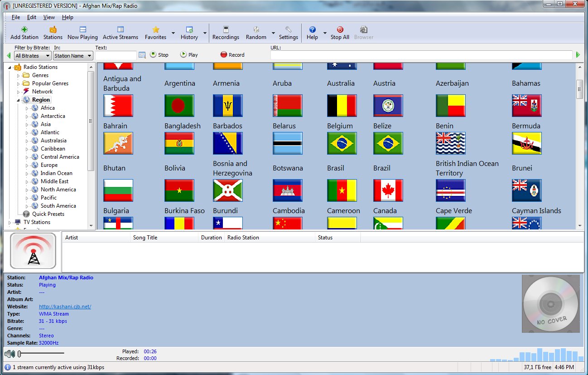The image size is (588, 375).
Task: Click in the URL input field
Action: click(421, 55)
